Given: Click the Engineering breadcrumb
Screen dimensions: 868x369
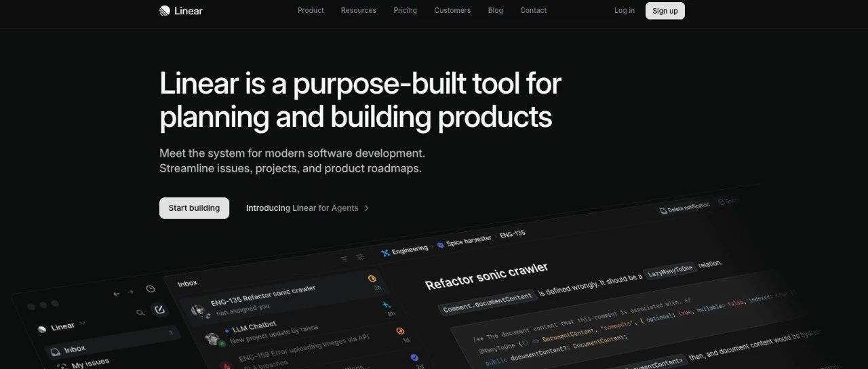Looking at the screenshot, I should tap(410, 250).
